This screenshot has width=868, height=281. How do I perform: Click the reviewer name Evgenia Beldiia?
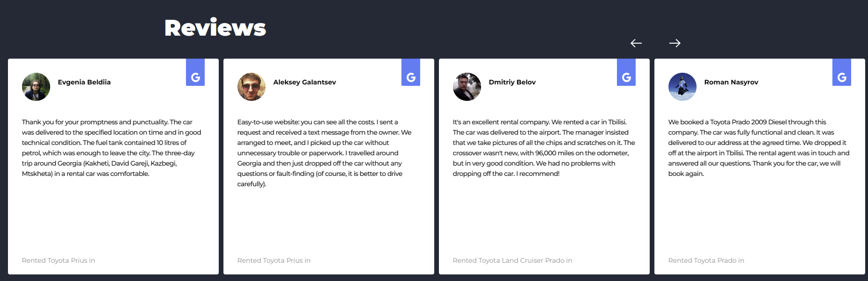click(x=84, y=82)
